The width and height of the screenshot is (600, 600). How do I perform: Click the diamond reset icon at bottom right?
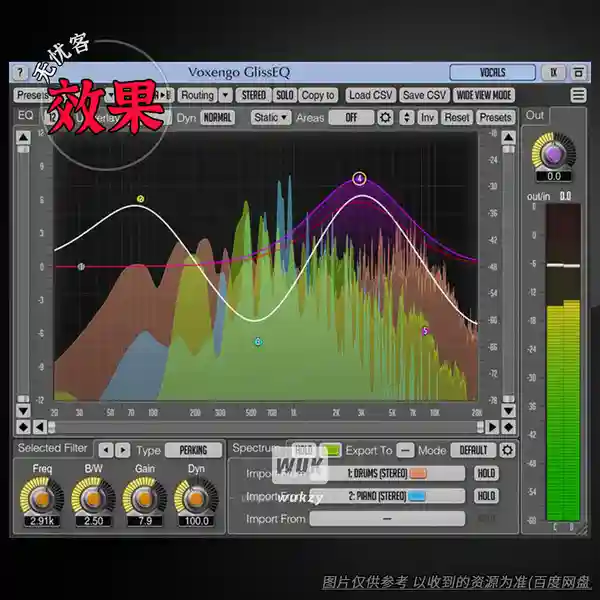point(509,427)
